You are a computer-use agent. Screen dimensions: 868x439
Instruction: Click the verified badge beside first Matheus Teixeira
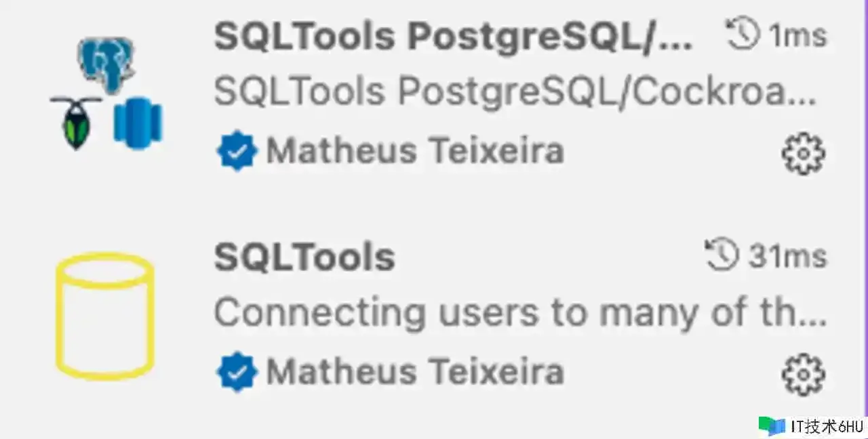pos(237,151)
